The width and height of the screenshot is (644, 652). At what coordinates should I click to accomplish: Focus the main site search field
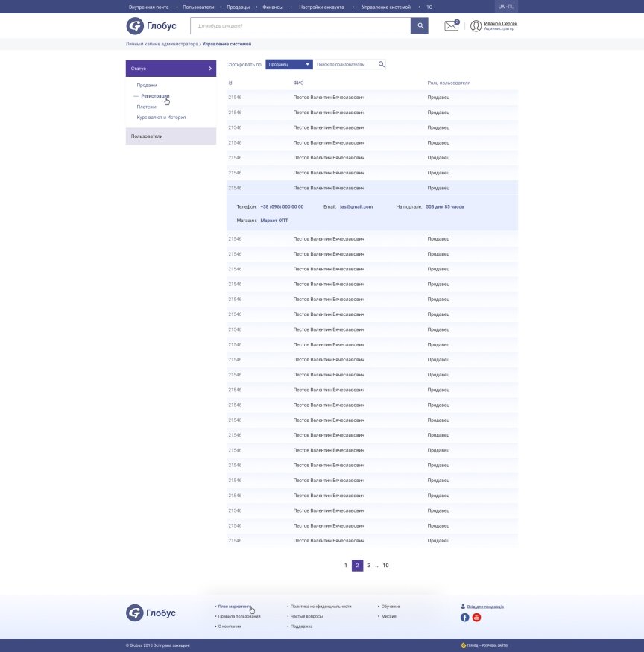[x=300, y=26]
